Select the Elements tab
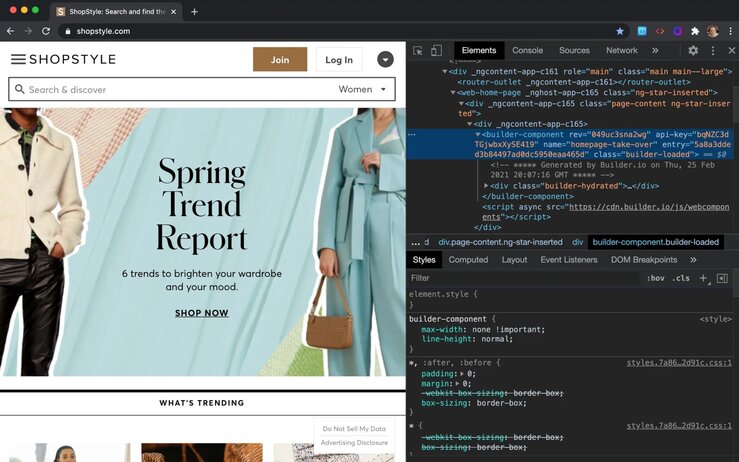Viewport: 739px width, 462px height. tap(479, 50)
